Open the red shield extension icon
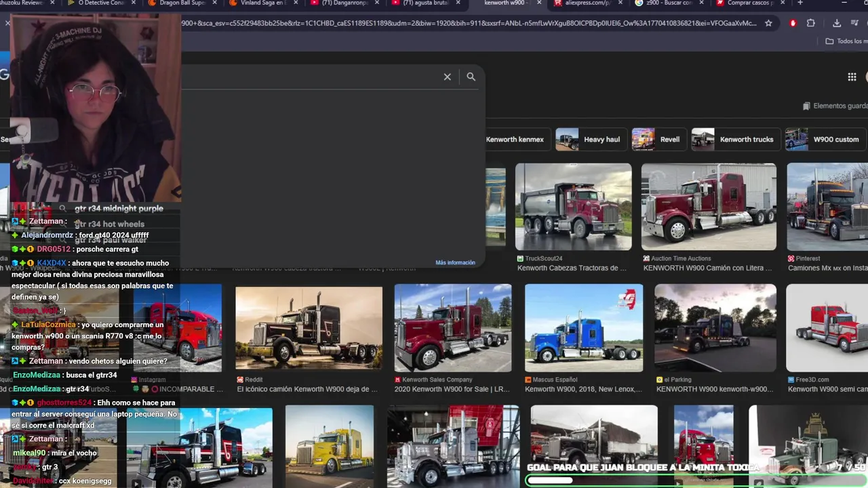 pos(793,23)
